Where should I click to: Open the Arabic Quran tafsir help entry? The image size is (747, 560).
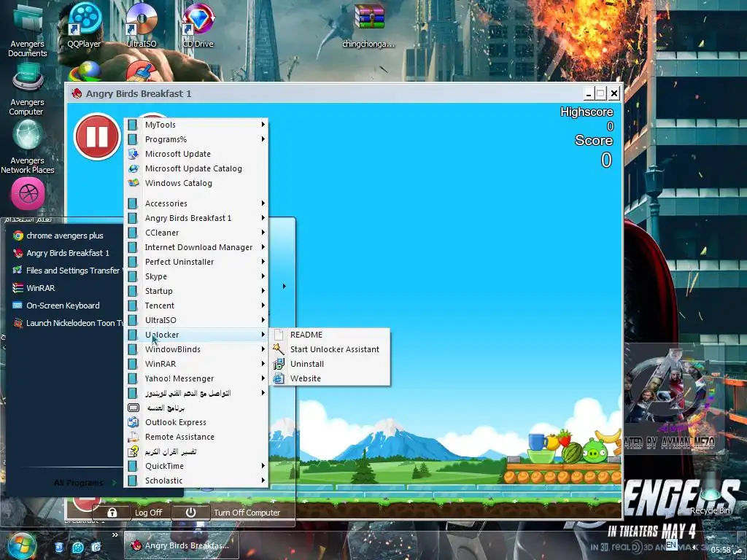[x=196, y=451]
